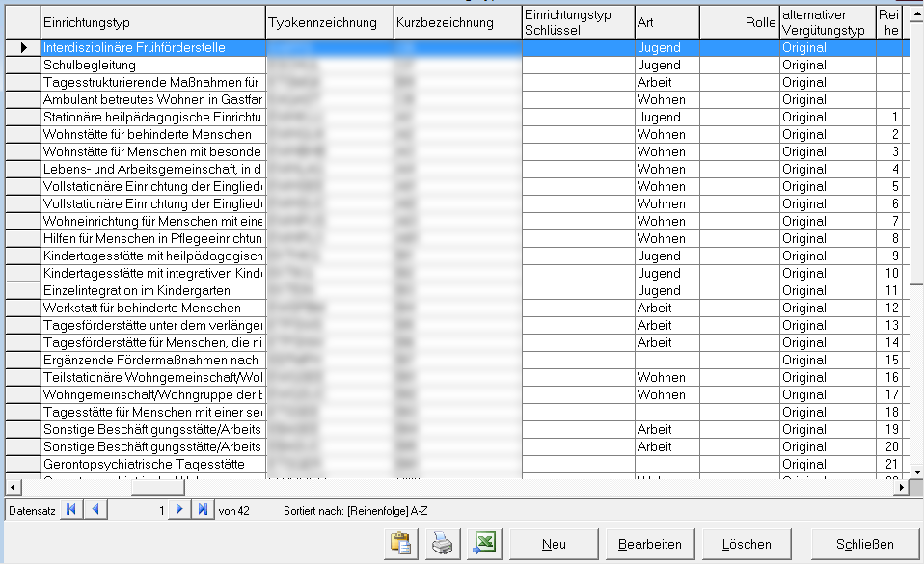Go to next record arrow
This screenshot has height=565, width=924.
178,510
